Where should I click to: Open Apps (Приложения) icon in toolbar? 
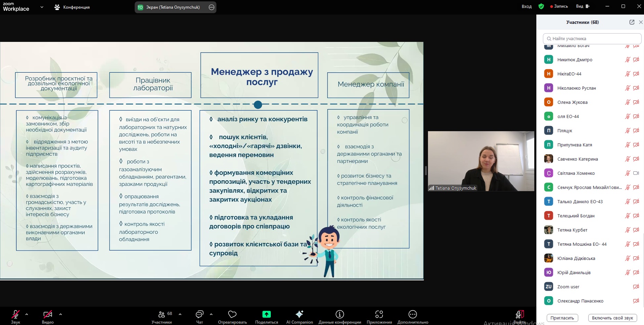pyautogui.click(x=379, y=314)
